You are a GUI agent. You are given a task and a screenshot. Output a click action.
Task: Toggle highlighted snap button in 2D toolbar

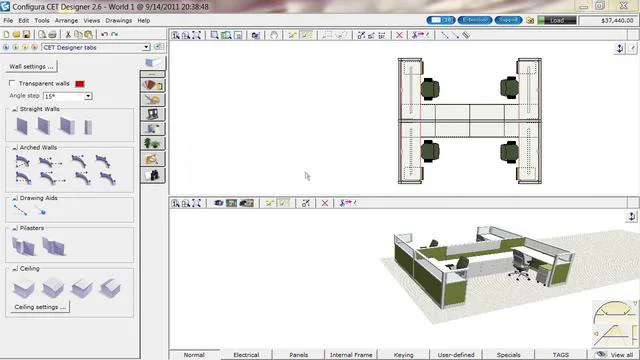(306, 36)
